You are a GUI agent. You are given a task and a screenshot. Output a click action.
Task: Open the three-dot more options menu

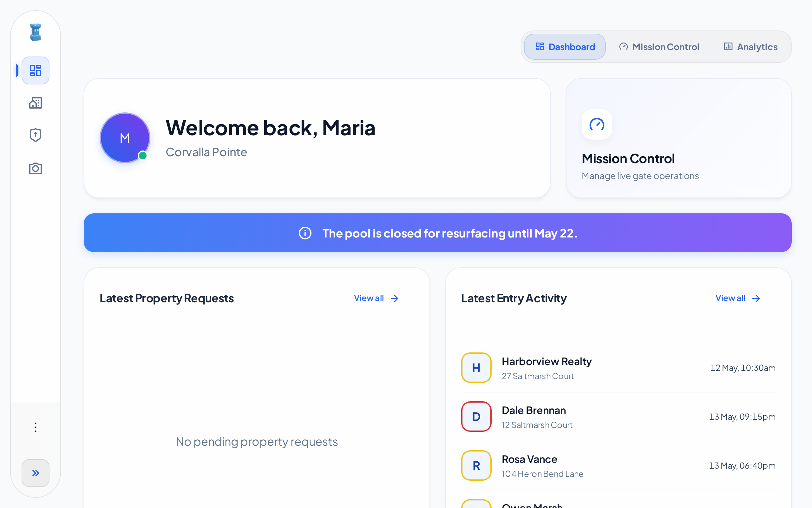coord(35,427)
